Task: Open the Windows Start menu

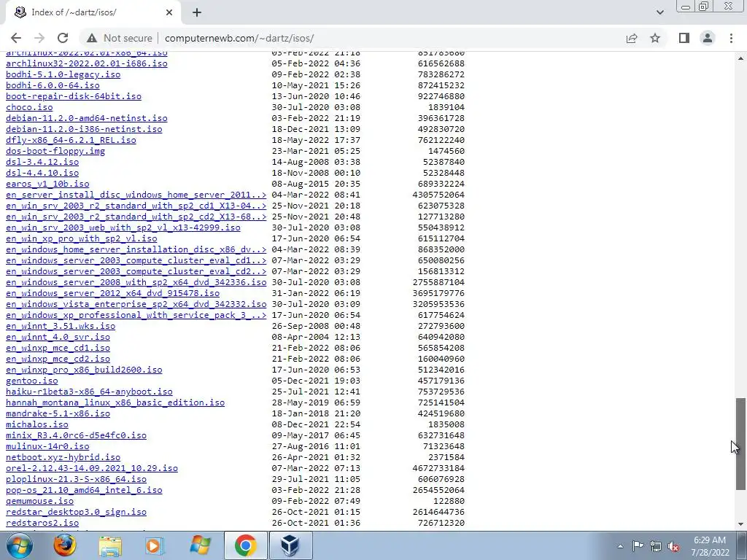Action: (20, 545)
